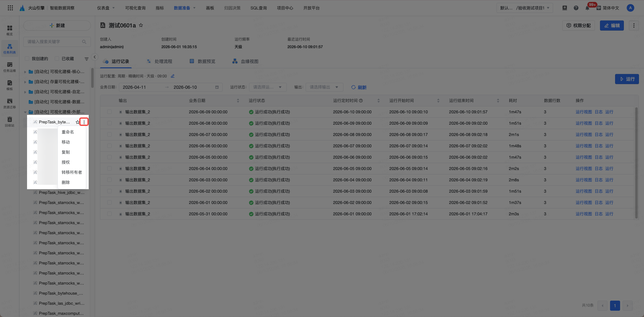The width and height of the screenshot is (644, 317).
Task: Choose 删除 from the context menu
Action: [72, 183]
